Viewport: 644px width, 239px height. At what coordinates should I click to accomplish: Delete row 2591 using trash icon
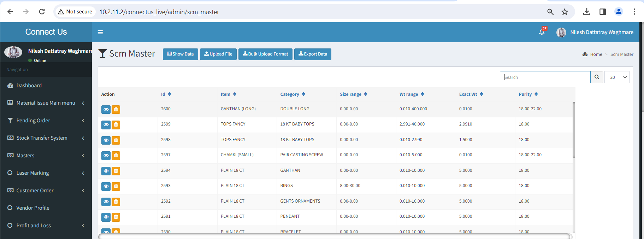coord(116,217)
